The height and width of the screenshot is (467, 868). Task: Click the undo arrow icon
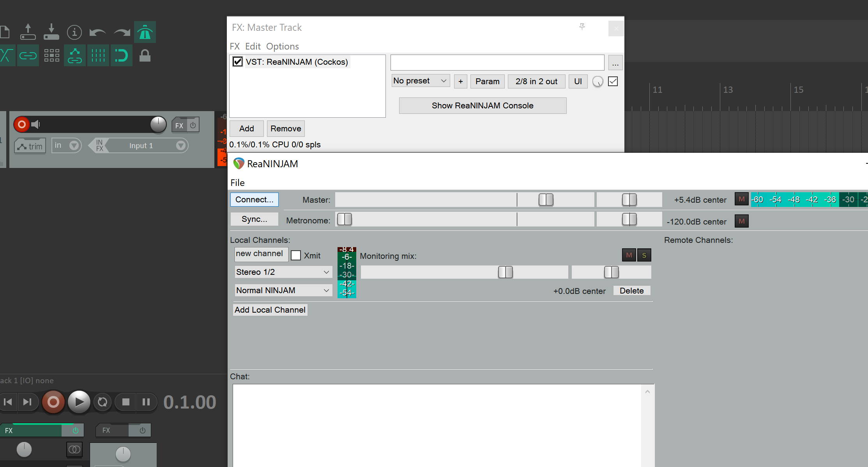pos(97,32)
